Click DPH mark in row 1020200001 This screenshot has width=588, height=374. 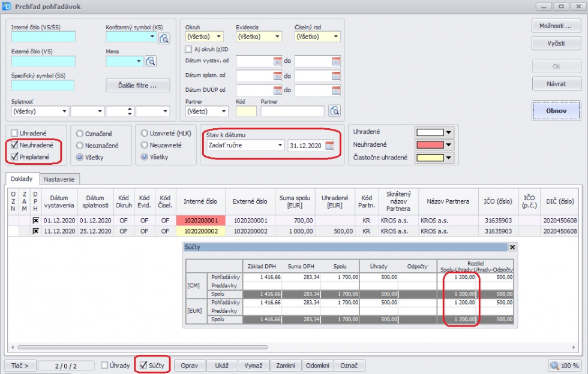click(x=35, y=221)
